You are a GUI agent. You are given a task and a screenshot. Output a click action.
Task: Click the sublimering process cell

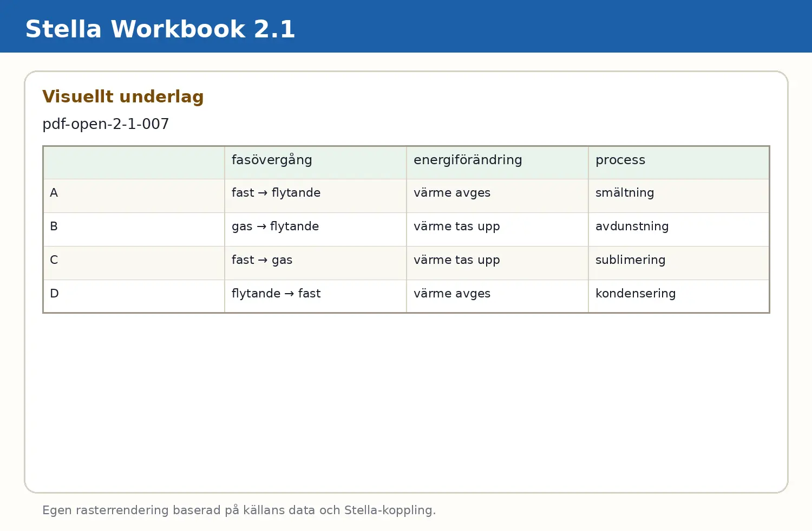pyautogui.click(x=679, y=263)
